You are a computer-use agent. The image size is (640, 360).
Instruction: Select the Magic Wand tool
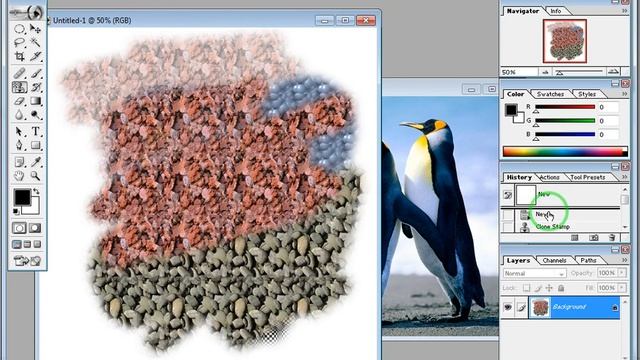click(36, 42)
